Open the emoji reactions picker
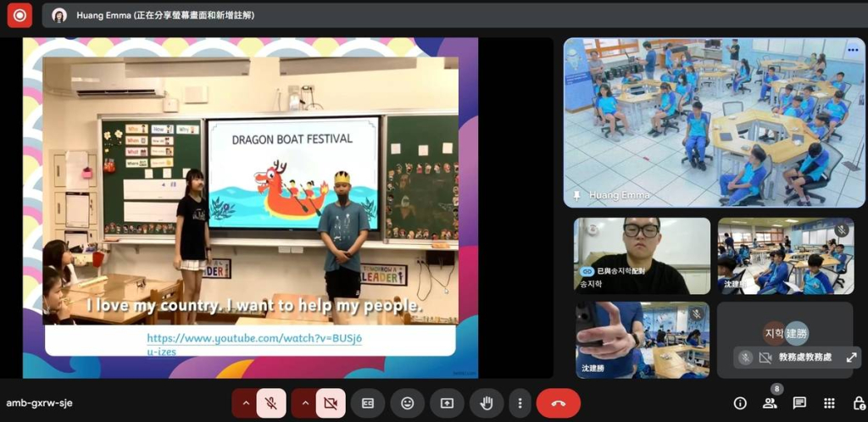868x422 pixels. (408, 403)
